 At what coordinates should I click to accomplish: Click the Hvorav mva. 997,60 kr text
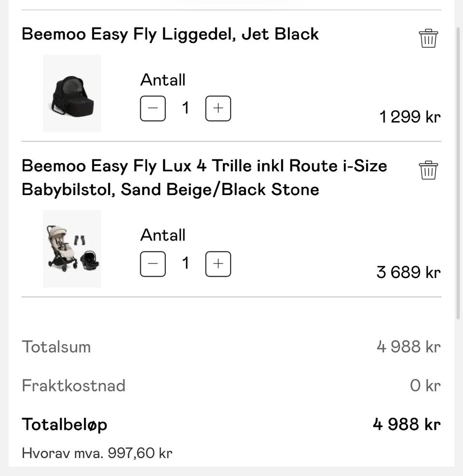[97, 453]
